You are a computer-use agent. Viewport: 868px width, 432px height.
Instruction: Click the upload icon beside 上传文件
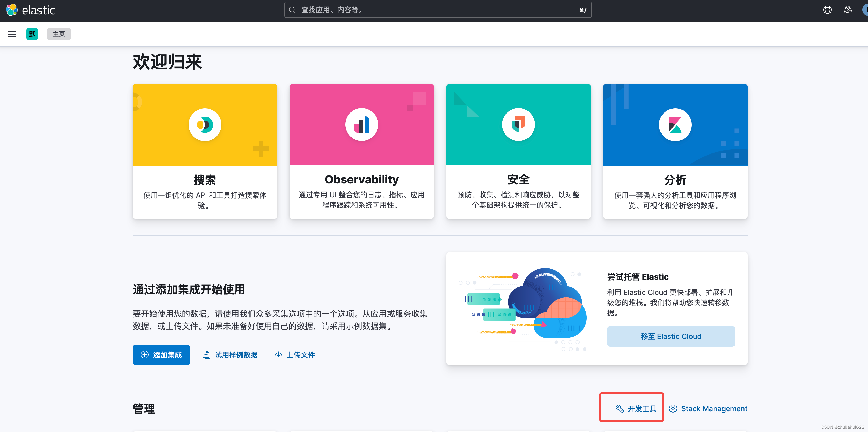278,355
